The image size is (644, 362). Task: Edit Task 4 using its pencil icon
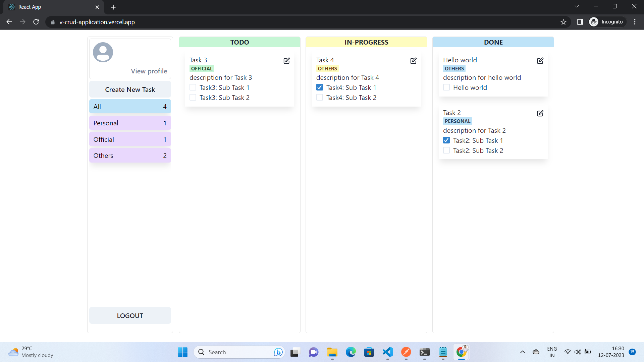pos(413,61)
